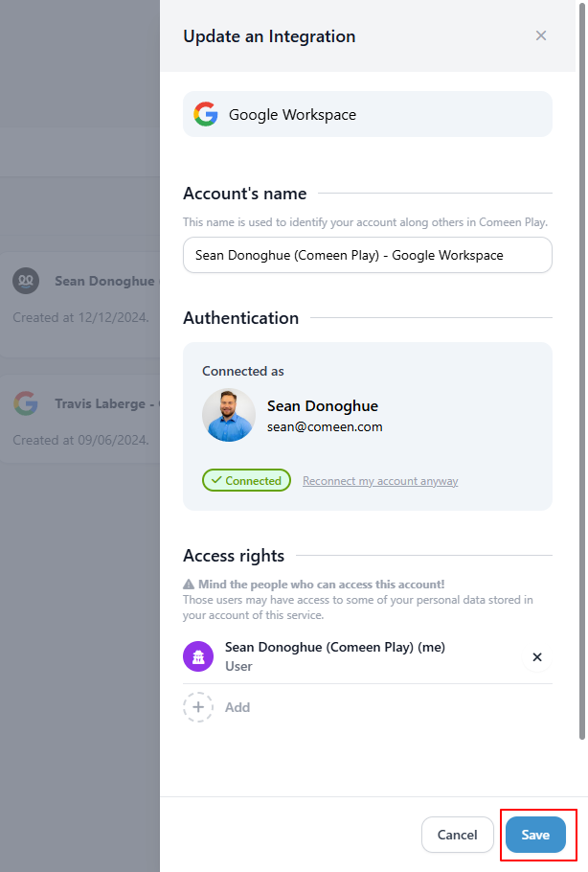Save the integration changes
The width and height of the screenshot is (588, 872).
(535, 835)
